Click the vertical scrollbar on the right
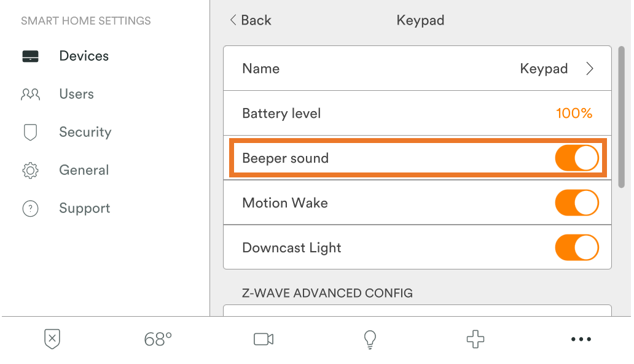The height and width of the screenshot is (364, 634). pos(621,117)
